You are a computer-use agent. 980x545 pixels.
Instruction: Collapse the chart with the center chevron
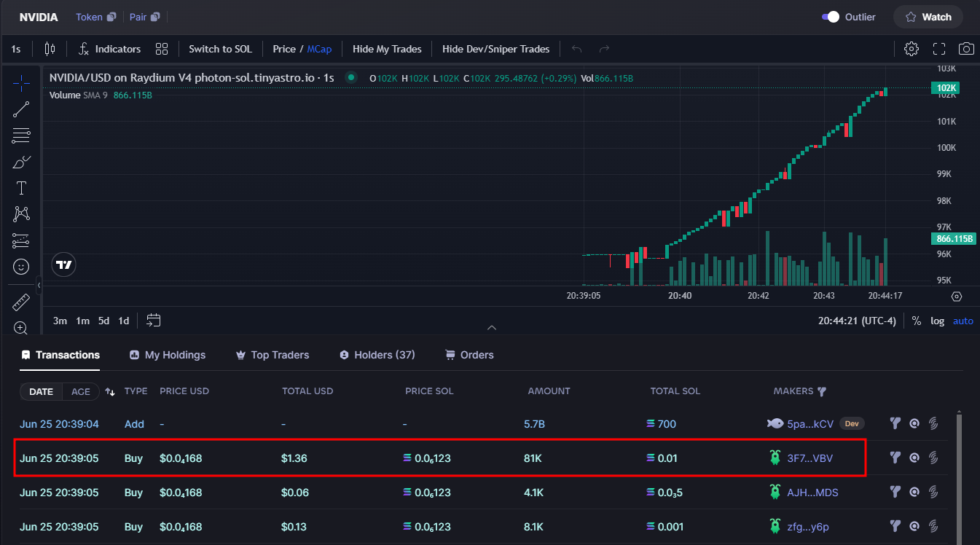tap(491, 327)
